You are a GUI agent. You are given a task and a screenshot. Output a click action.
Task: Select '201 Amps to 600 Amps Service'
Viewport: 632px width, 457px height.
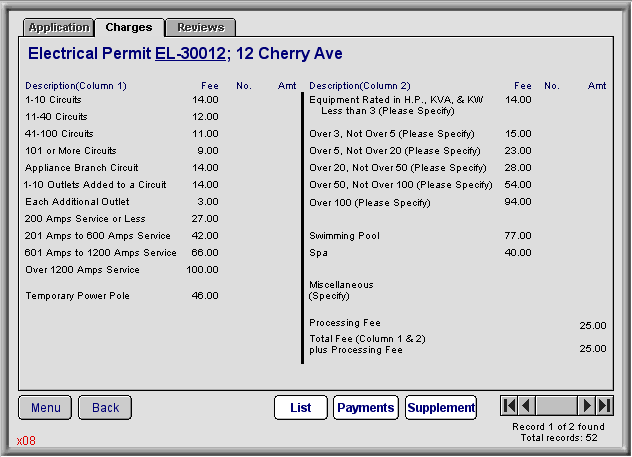[x=98, y=235]
